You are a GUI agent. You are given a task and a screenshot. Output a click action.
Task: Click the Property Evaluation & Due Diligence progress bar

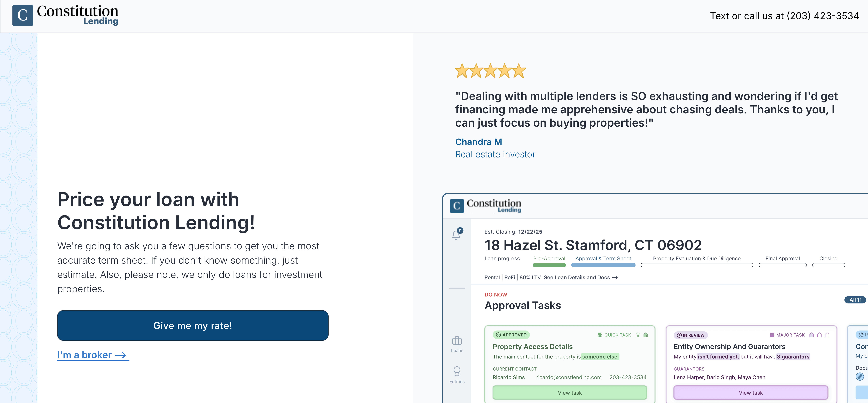(x=696, y=265)
